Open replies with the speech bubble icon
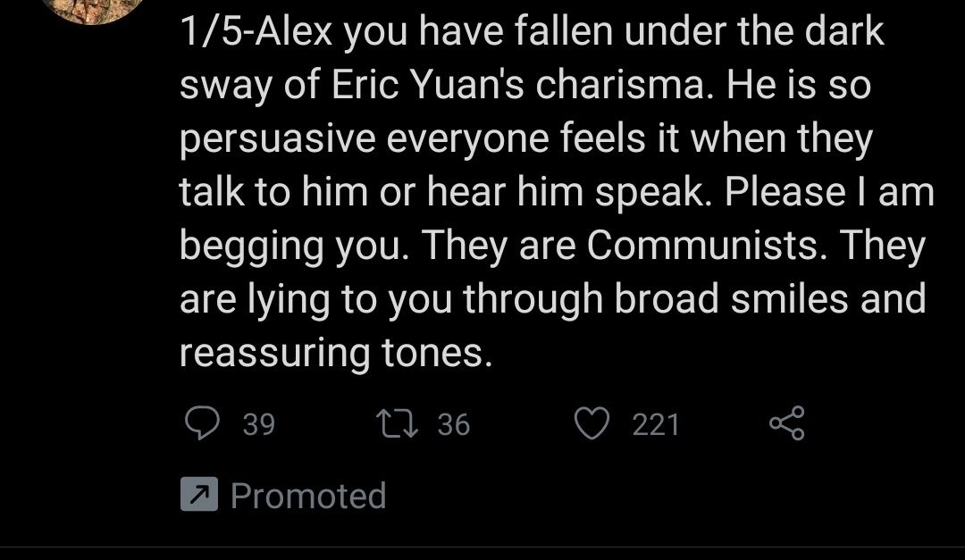Image resolution: width=965 pixels, height=560 pixels. [203, 423]
